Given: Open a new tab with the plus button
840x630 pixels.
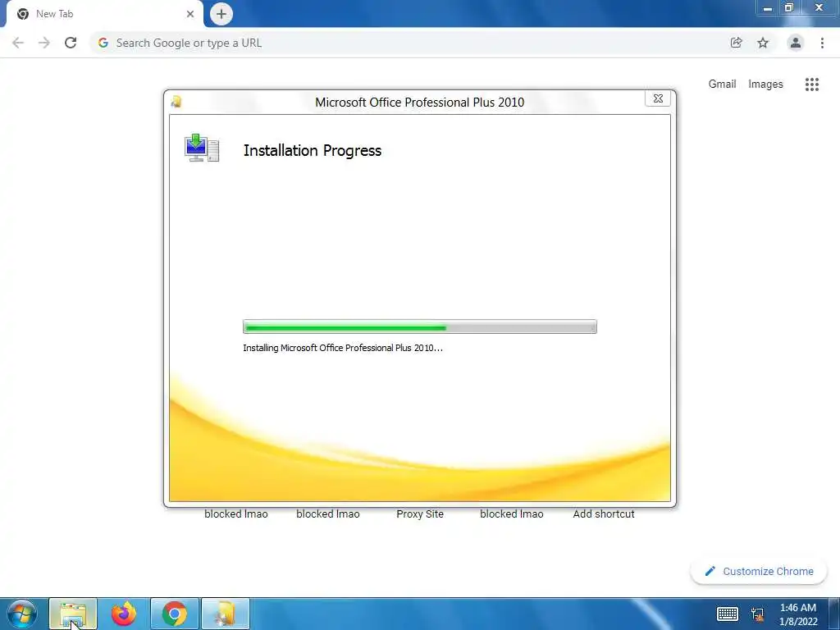Looking at the screenshot, I should pyautogui.click(x=221, y=14).
